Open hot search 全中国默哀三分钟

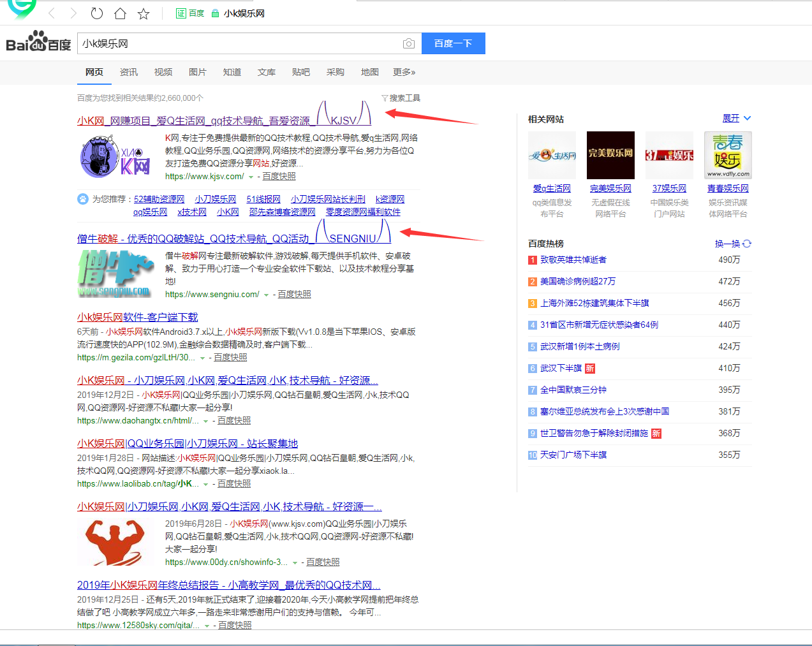[573, 390]
